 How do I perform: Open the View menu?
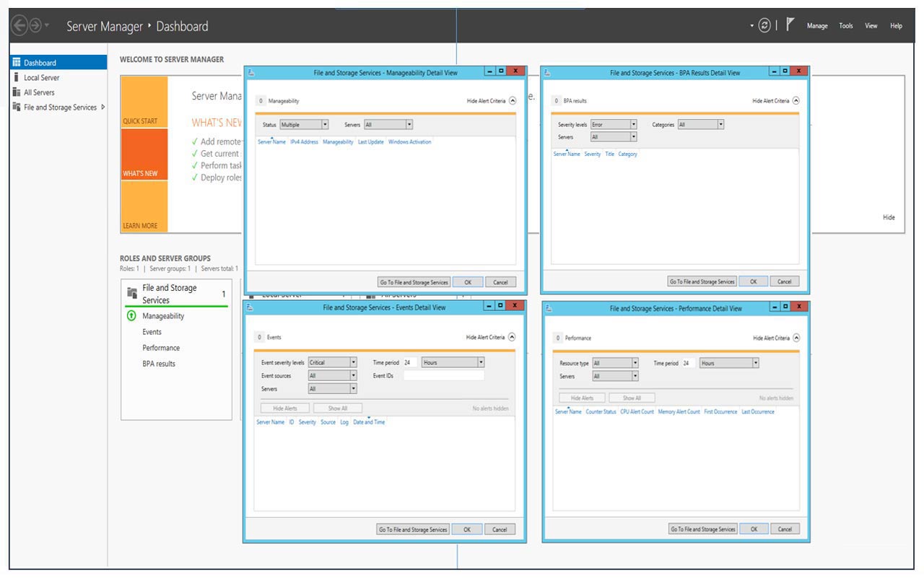coord(871,26)
